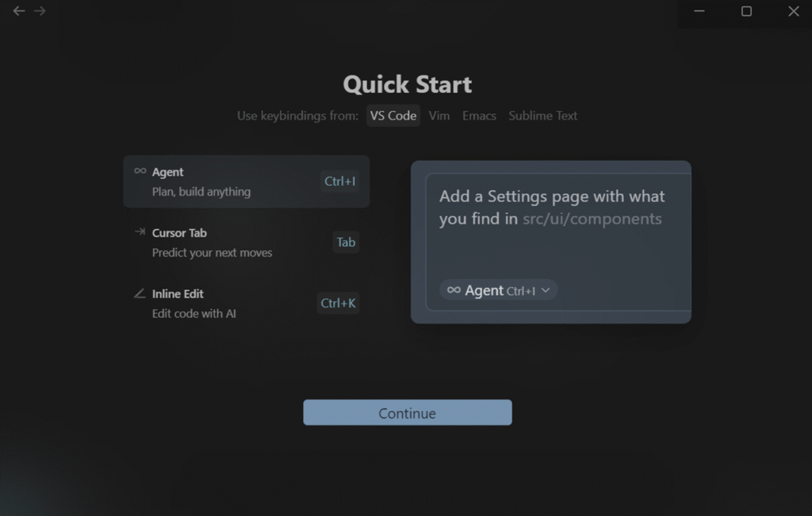This screenshot has width=812, height=516.
Task: Click the Ctrl+K shortcut badge
Action: point(338,303)
